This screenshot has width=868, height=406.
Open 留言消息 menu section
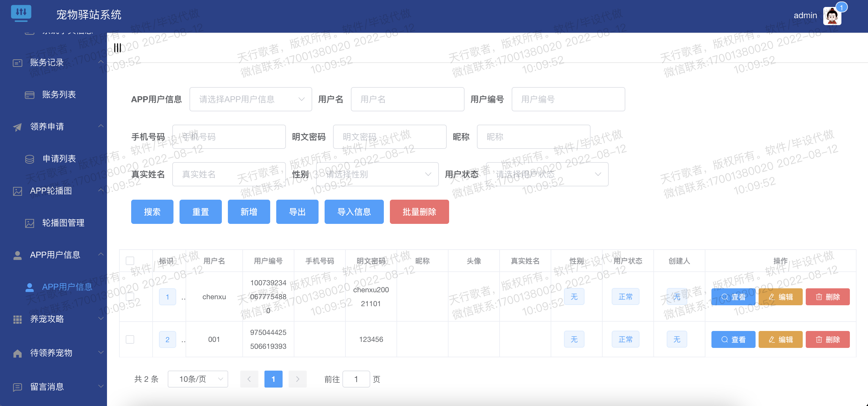[47, 387]
